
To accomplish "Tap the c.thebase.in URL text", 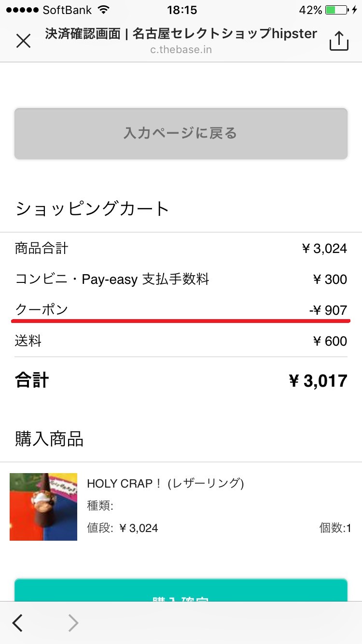I will 181,49.
